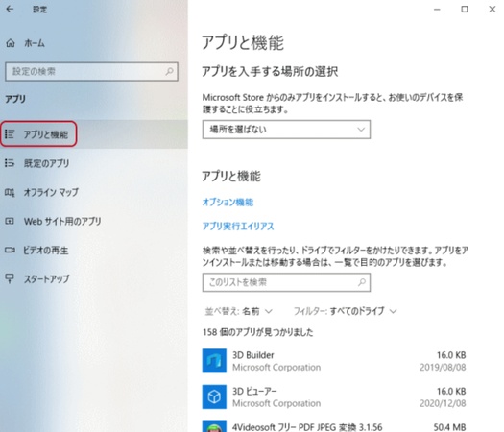Click the アプリ実行エイリアス link

[x=238, y=227]
